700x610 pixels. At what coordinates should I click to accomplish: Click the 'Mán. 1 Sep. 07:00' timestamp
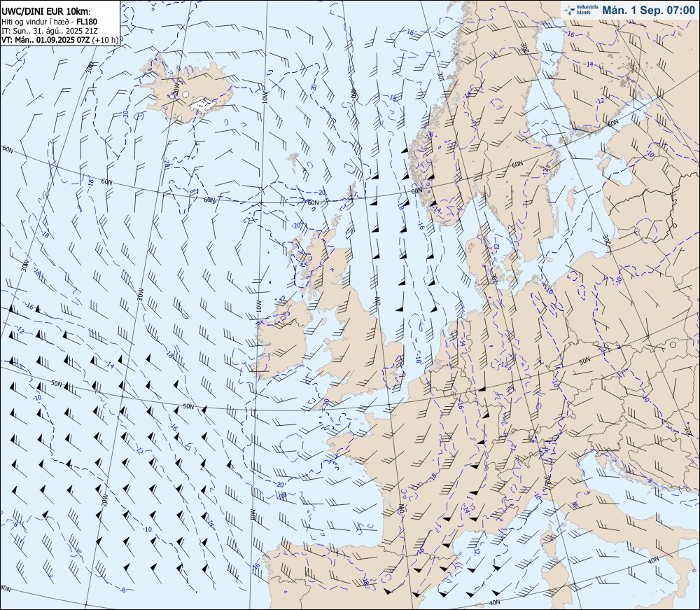(648, 10)
